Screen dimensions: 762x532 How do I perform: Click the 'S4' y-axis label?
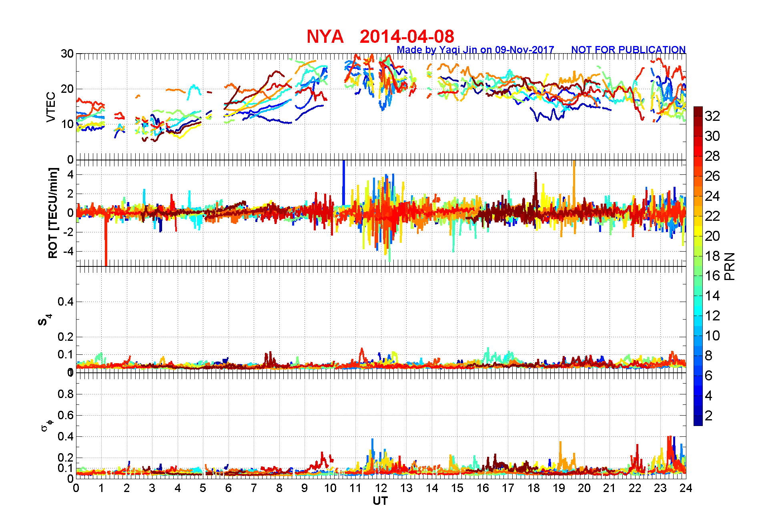pyautogui.click(x=44, y=320)
